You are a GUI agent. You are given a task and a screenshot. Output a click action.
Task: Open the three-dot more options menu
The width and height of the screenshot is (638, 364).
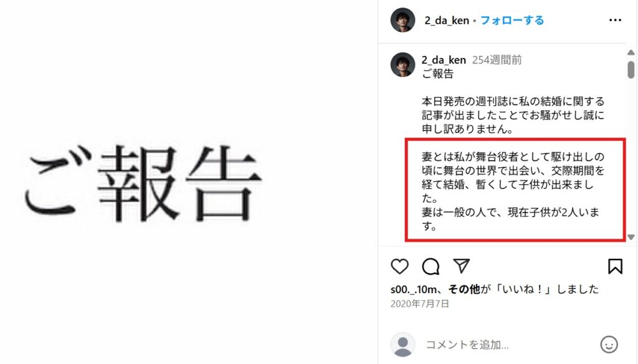tap(615, 20)
